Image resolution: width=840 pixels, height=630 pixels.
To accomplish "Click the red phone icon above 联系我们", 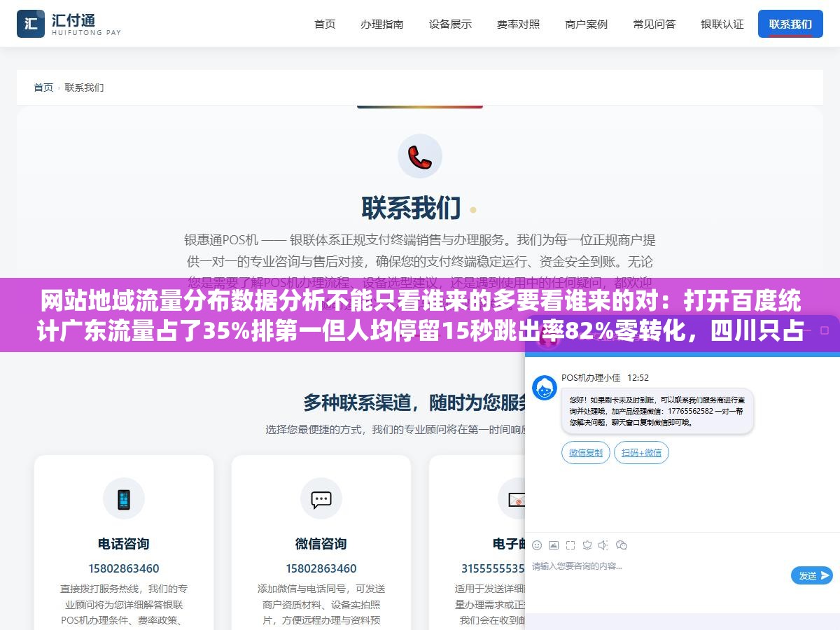I will [420, 157].
